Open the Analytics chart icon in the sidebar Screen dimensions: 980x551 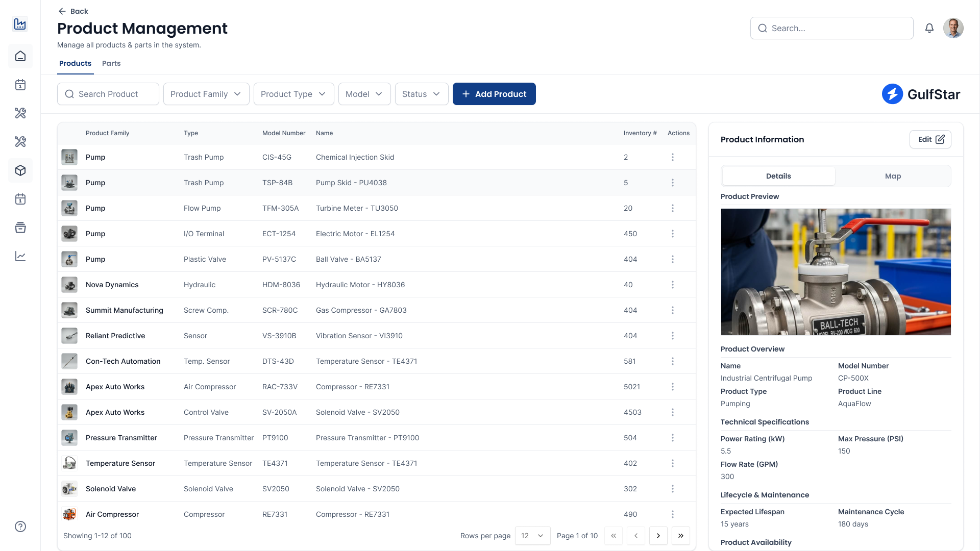click(20, 256)
